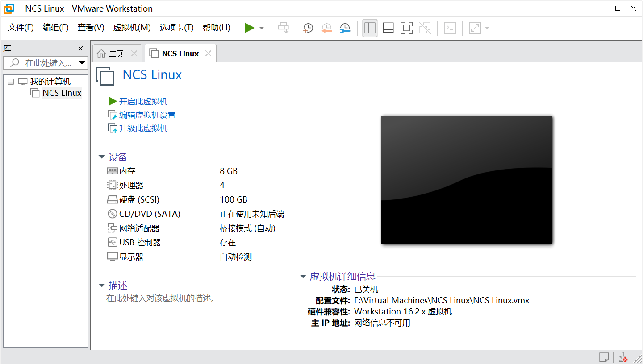Click the 显示器 device row
Image resolution: width=643 pixels, height=364 pixels.
[x=196, y=256]
